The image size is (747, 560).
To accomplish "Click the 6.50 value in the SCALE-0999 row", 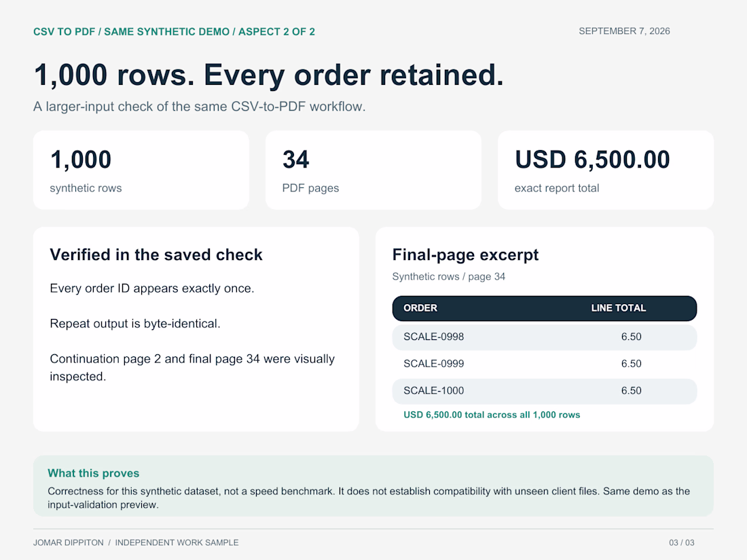I will (x=632, y=364).
